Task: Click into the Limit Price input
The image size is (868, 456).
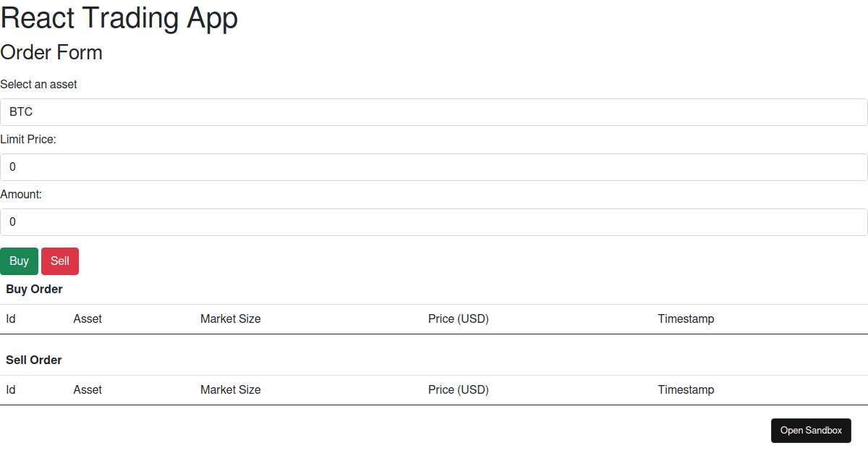Action: (x=434, y=166)
